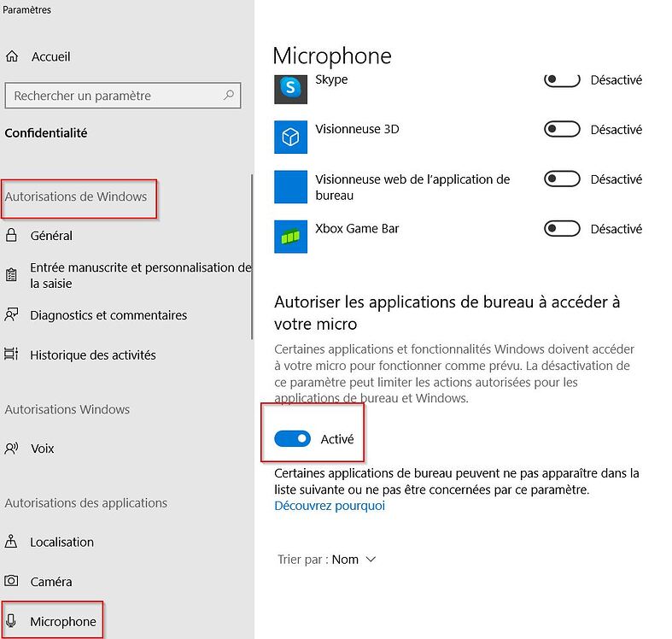The image size is (672, 639).
Task: Click the Microphone sidebar icon
Action: 11,620
